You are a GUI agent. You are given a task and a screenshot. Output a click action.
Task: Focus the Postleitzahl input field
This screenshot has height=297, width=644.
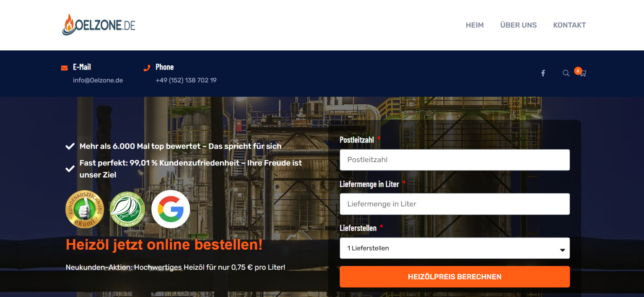click(x=454, y=160)
